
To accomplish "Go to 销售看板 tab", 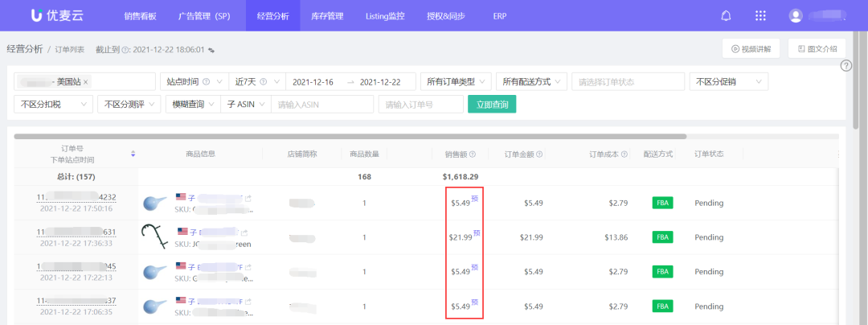I will 141,16.
